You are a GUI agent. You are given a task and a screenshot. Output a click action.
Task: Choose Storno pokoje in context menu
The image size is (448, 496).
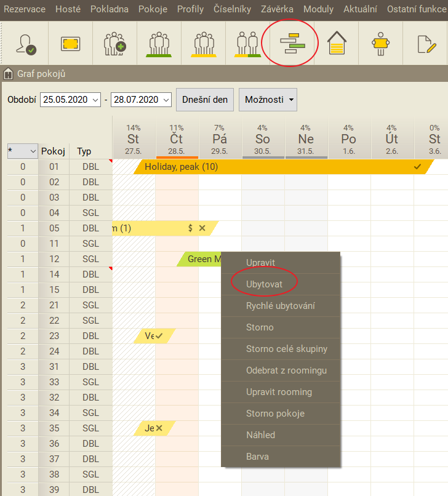[x=275, y=414]
